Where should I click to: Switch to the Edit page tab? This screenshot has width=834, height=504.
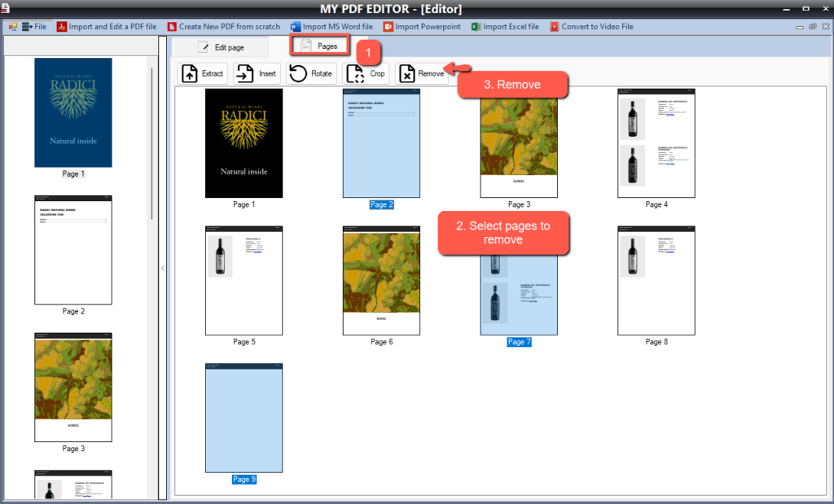(x=222, y=47)
